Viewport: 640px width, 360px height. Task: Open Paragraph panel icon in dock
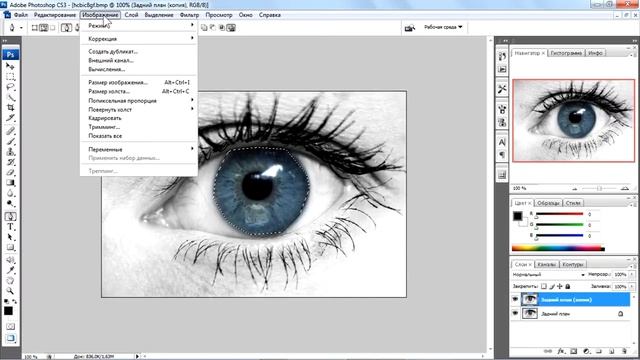(502, 155)
